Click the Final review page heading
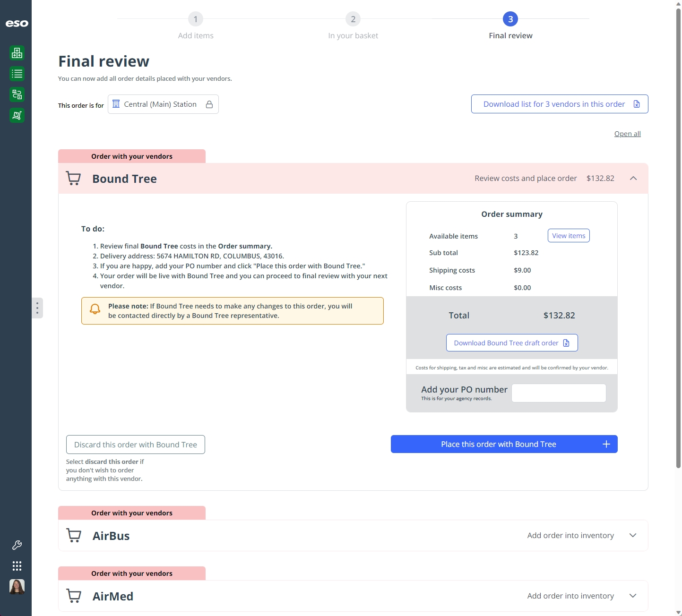682x616 pixels. click(x=104, y=61)
